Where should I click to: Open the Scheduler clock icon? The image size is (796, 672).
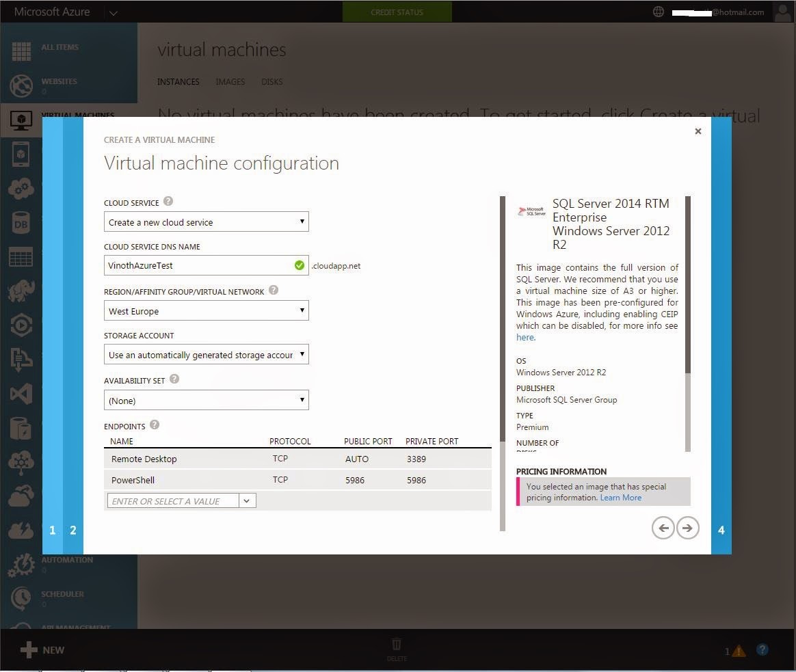click(x=21, y=599)
